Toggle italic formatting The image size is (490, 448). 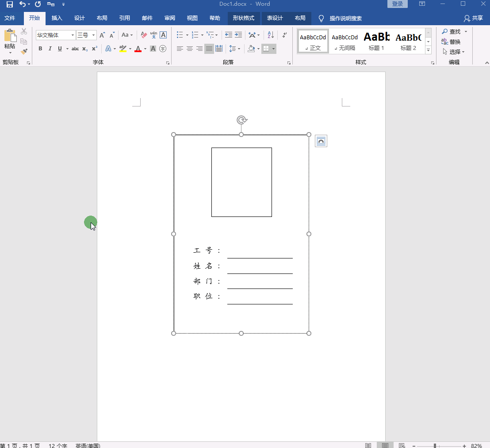coord(50,49)
